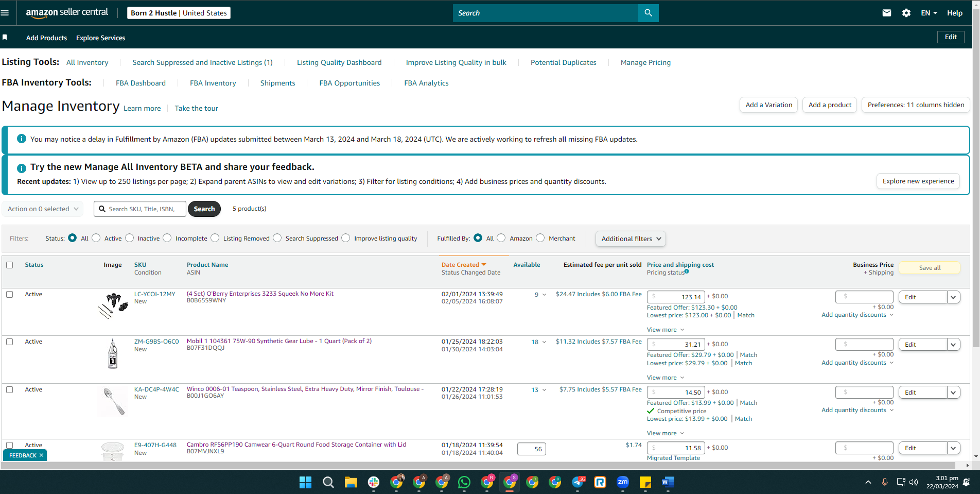Screen dimensions: 980x494
Task: Open File Explorer from taskbar
Action: click(351, 482)
